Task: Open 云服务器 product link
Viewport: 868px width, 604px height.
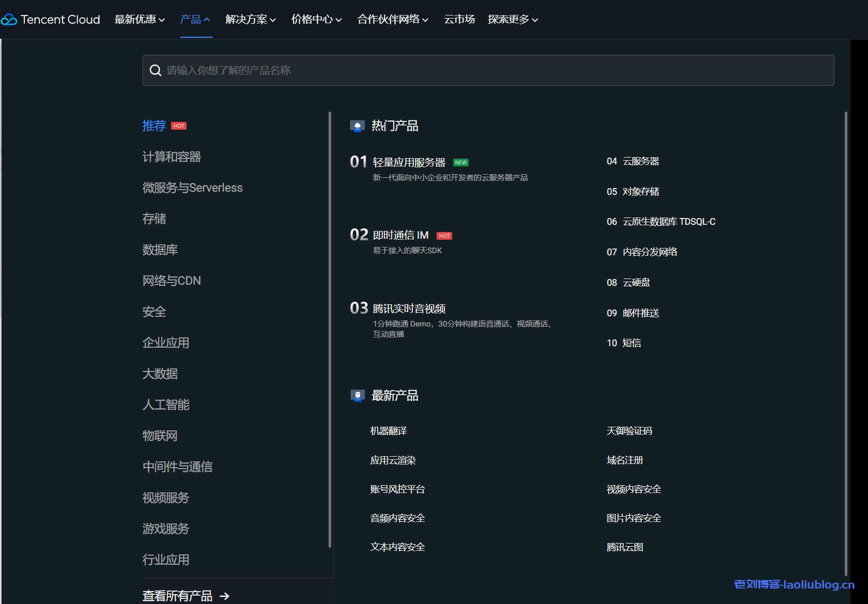Action: point(641,161)
